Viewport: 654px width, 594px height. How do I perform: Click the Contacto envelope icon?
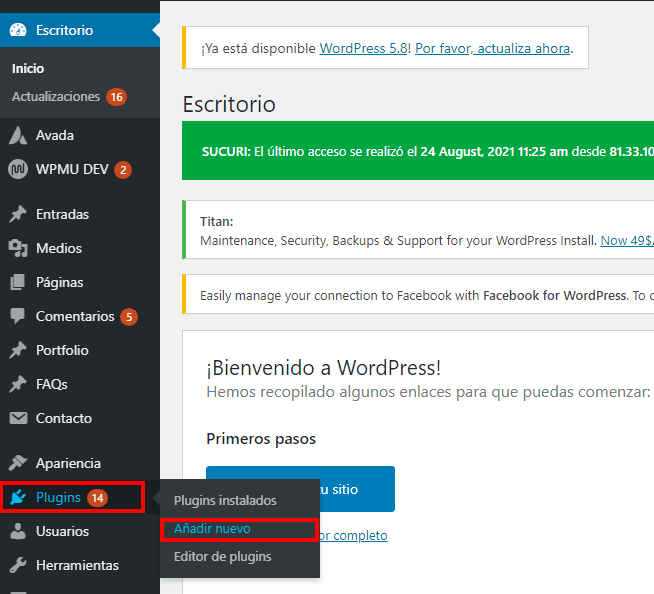pyautogui.click(x=18, y=418)
